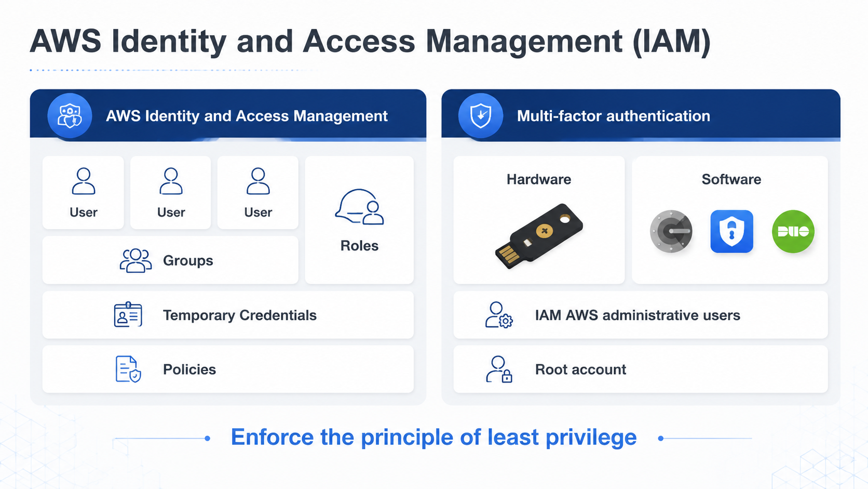This screenshot has width=868, height=489.
Task: Click the MFA shield icon in right header
Action: [481, 115]
